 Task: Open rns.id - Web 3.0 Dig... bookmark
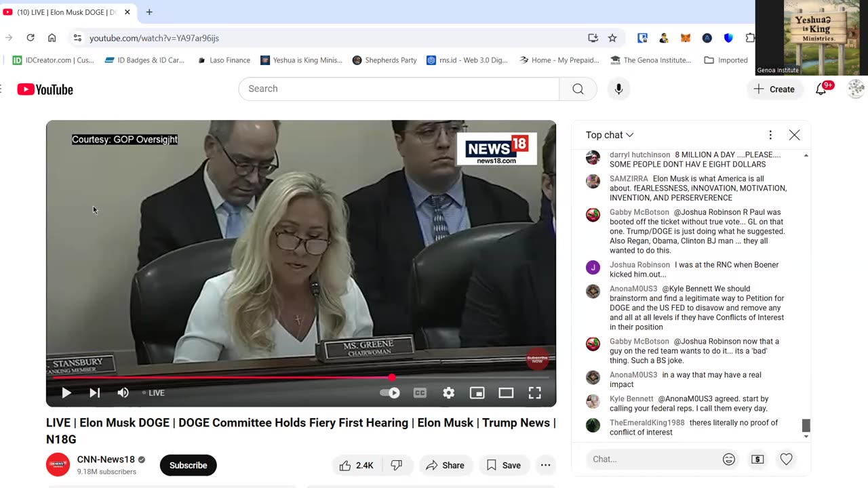(467, 60)
